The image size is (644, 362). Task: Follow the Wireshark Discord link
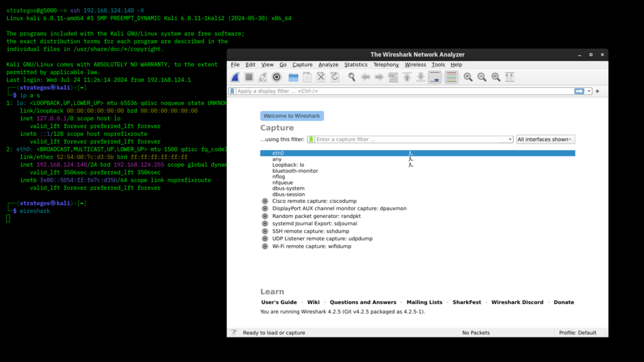[x=517, y=302]
